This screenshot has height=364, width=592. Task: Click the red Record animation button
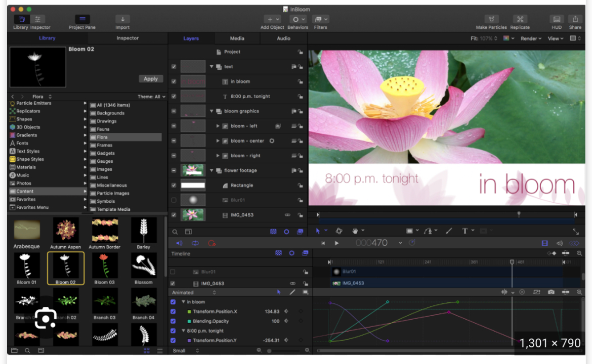212,243
